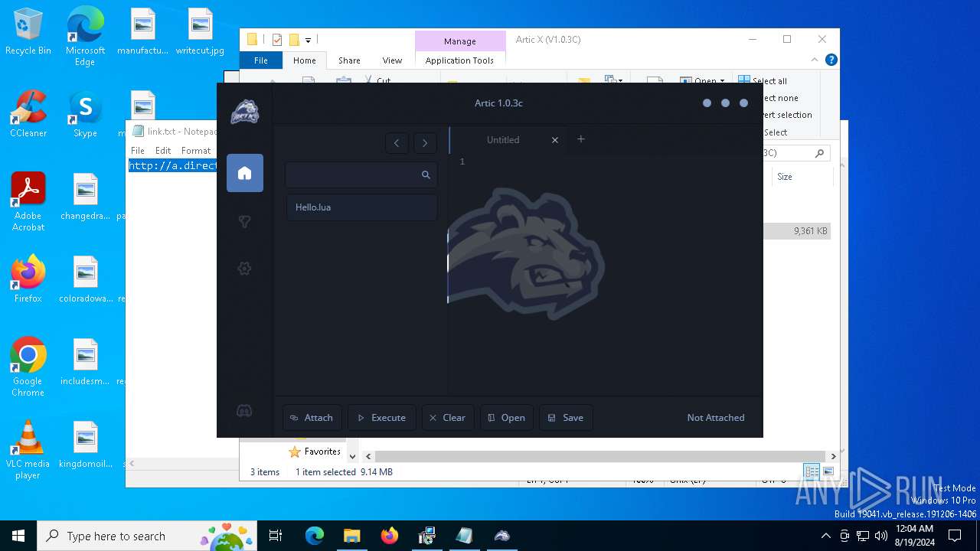
Task: Switch to large icons view in File Explorer status bar
Action: pos(828,471)
